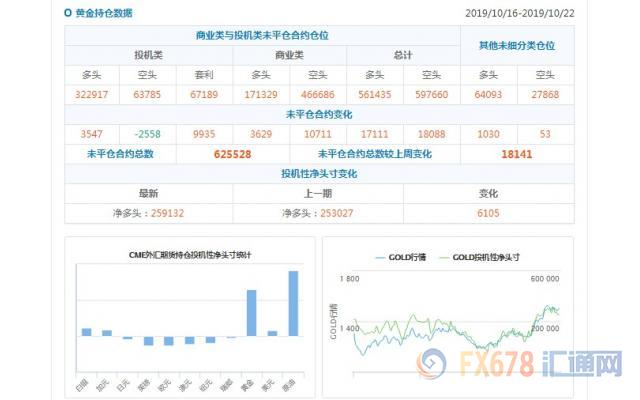
Task: Select the change value 3547
Action: tap(91, 134)
